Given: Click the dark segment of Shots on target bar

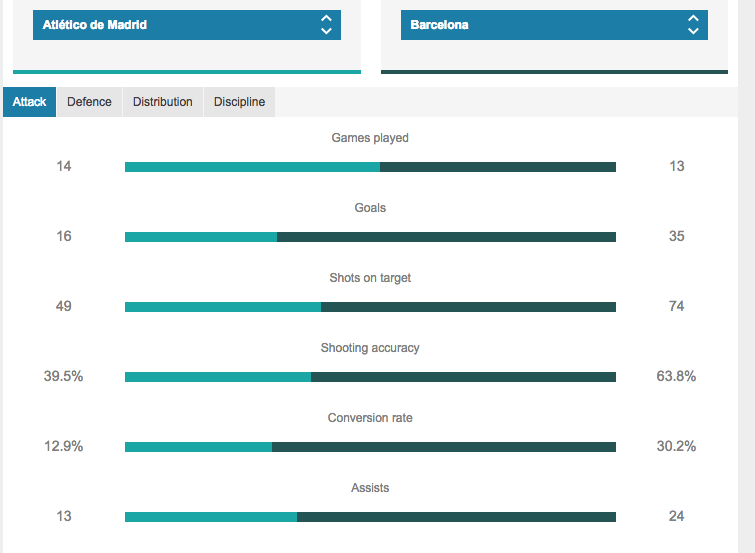Looking at the screenshot, I should tap(468, 307).
